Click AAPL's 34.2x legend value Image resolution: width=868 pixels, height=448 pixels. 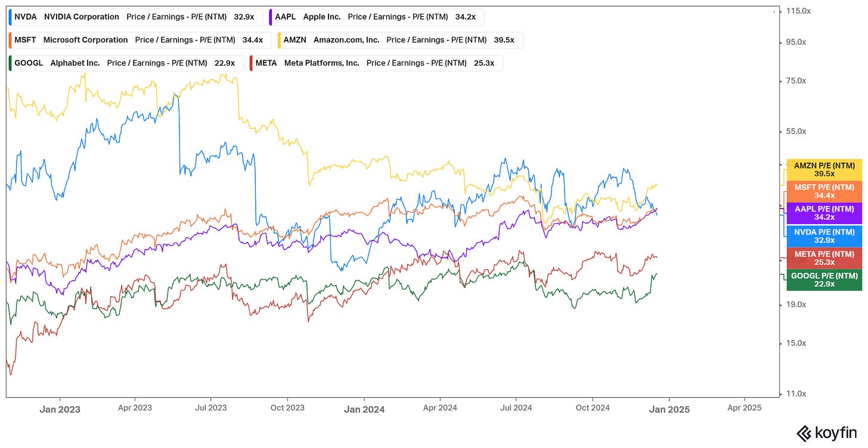(465, 17)
